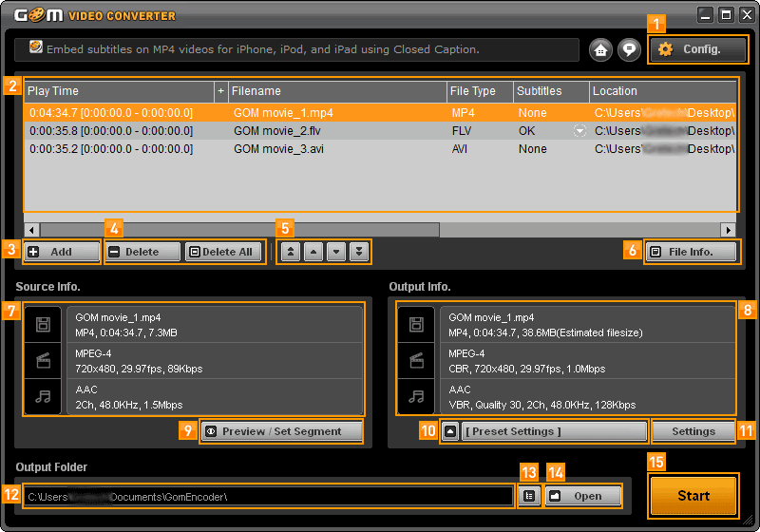
Task: Open subtitle dropdown for GOM movie_2.flv
Action: coord(579,131)
